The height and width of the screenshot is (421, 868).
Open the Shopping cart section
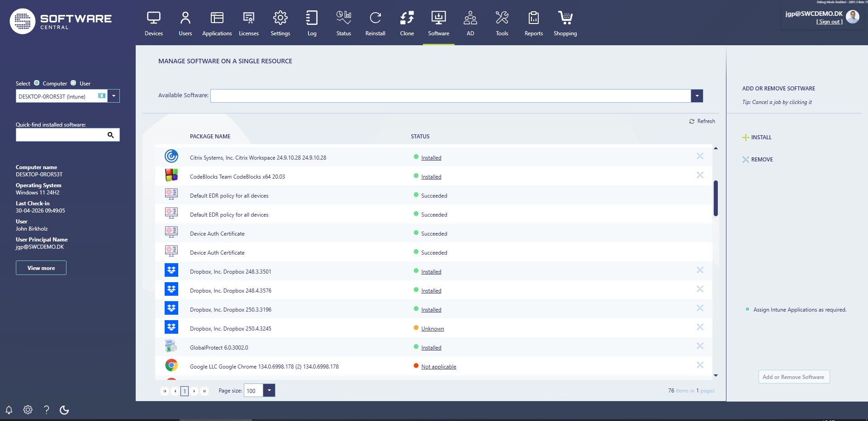(x=565, y=24)
